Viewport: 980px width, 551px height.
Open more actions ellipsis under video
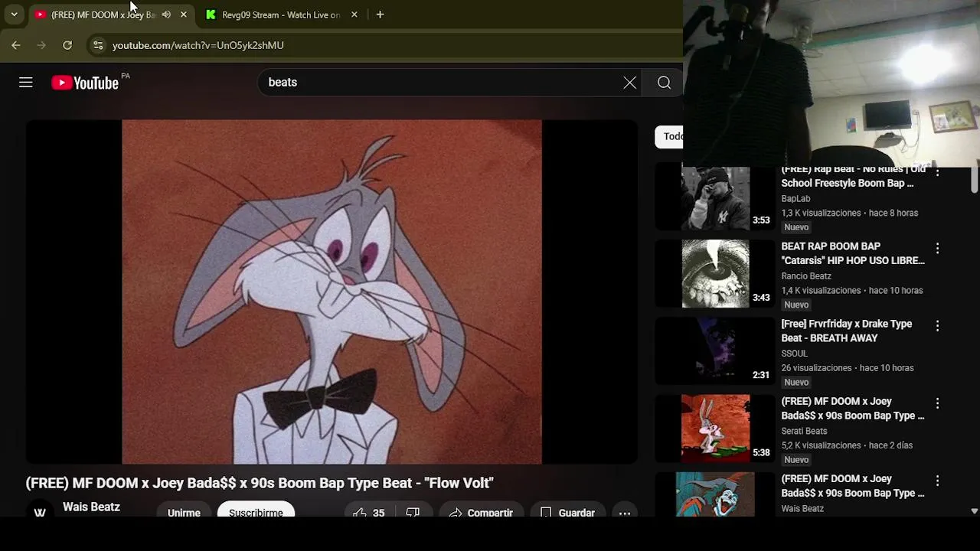625,513
